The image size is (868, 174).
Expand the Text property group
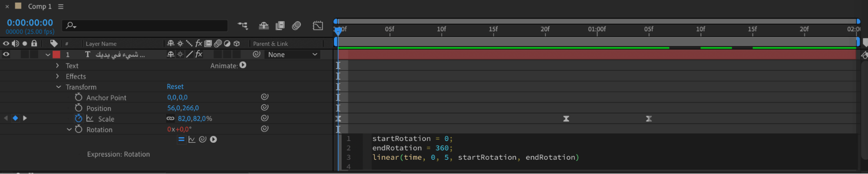pyautogui.click(x=57, y=66)
